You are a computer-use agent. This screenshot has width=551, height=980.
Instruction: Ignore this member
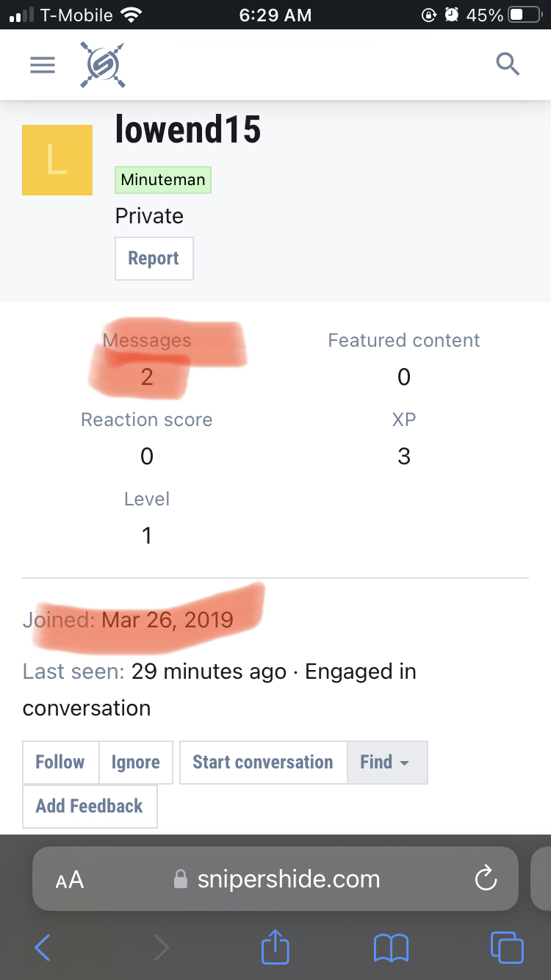[x=136, y=763]
